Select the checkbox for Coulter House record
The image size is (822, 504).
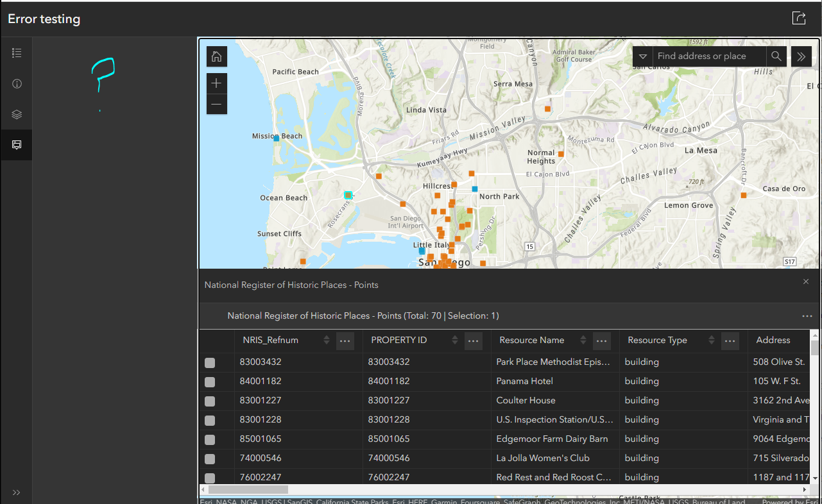209,401
